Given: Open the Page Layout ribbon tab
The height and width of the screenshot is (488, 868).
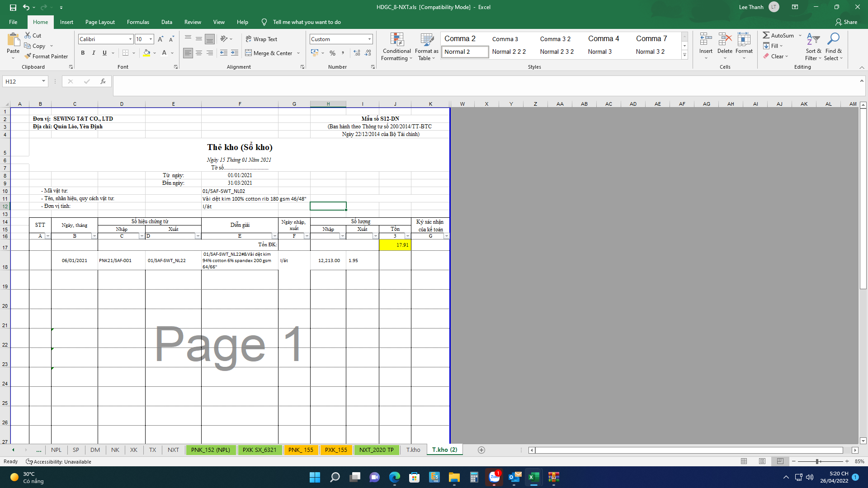Looking at the screenshot, I should pos(100,22).
